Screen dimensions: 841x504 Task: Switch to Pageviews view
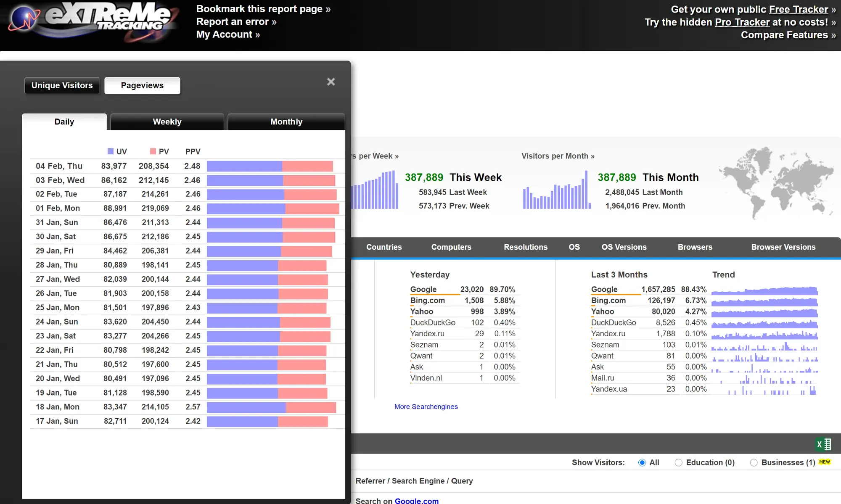142,85
